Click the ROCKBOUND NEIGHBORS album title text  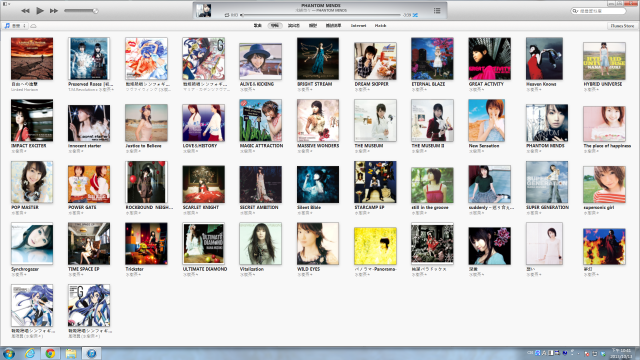click(x=149, y=207)
